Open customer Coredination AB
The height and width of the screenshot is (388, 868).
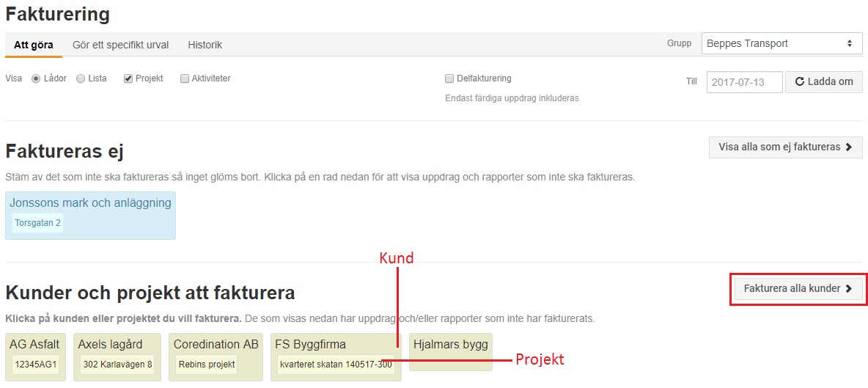coord(216,344)
